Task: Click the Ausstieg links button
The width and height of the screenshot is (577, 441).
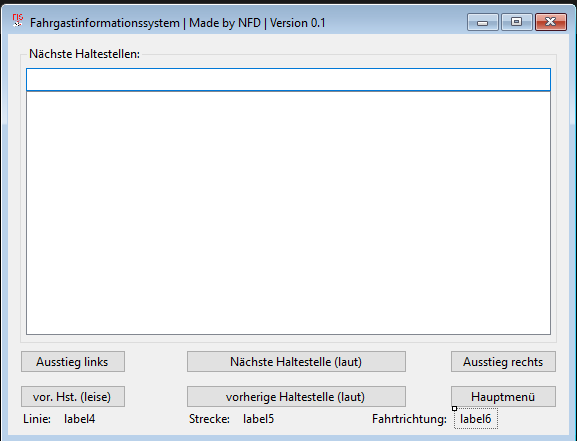Action: click(x=73, y=361)
